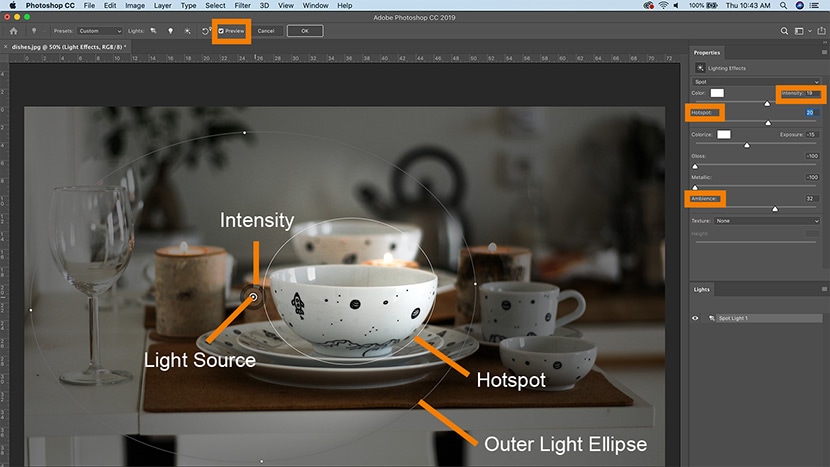830x467 pixels.
Task: Add a new Point Light
Action: (170, 31)
